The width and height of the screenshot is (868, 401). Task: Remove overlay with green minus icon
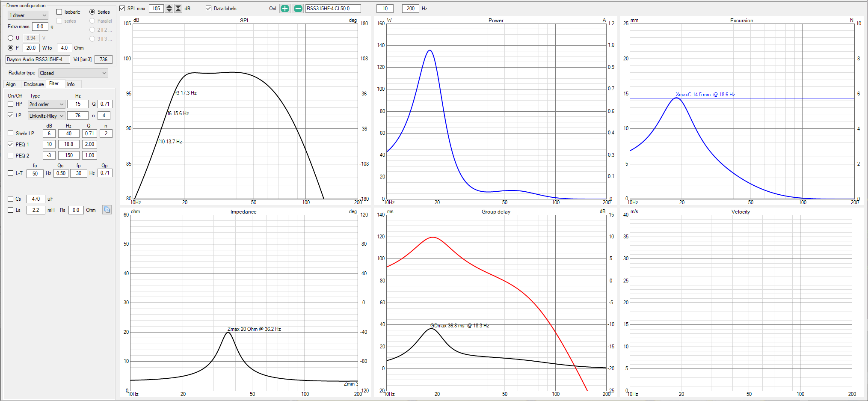298,9
